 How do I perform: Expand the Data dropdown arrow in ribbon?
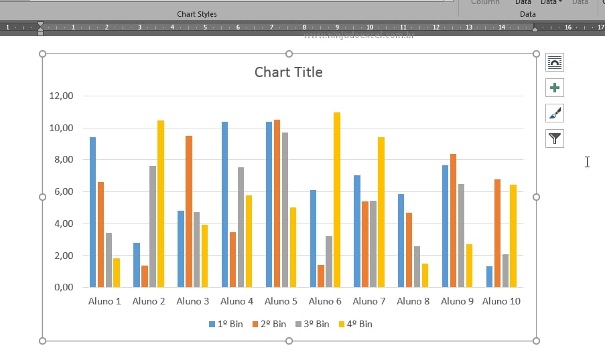560,3
